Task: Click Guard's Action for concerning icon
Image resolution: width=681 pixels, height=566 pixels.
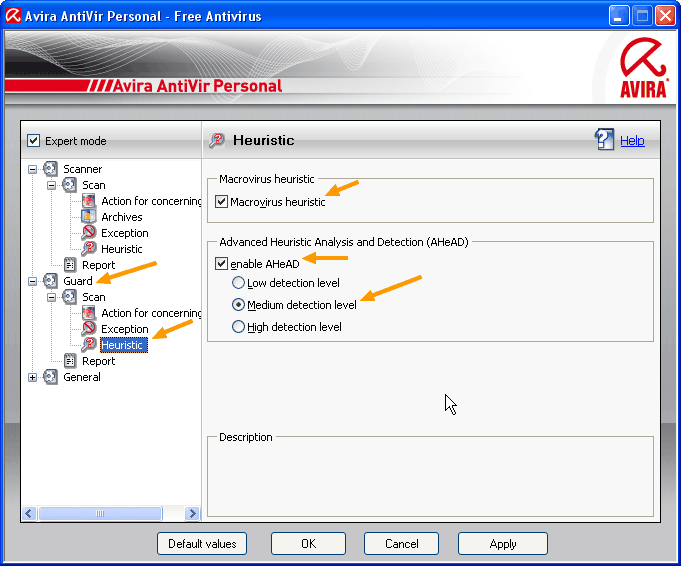Action: [89, 313]
